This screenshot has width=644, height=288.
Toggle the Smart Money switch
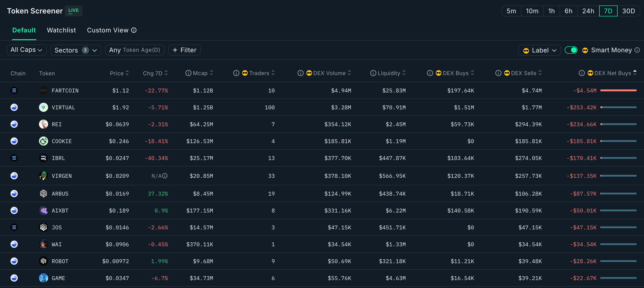[x=571, y=50]
